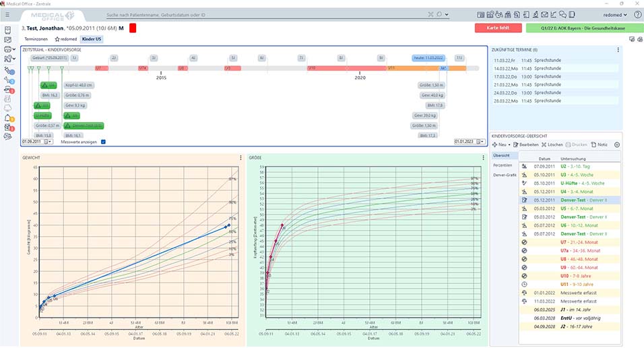
Task: Open the redomed user dropdown
Action: (x=615, y=15)
